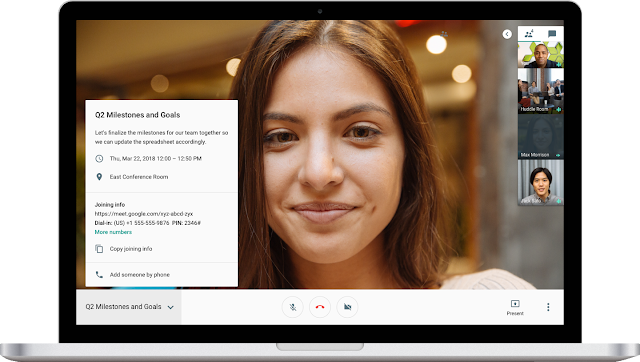
Task: Switch to the Chat tab
Action: pyautogui.click(x=552, y=34)
